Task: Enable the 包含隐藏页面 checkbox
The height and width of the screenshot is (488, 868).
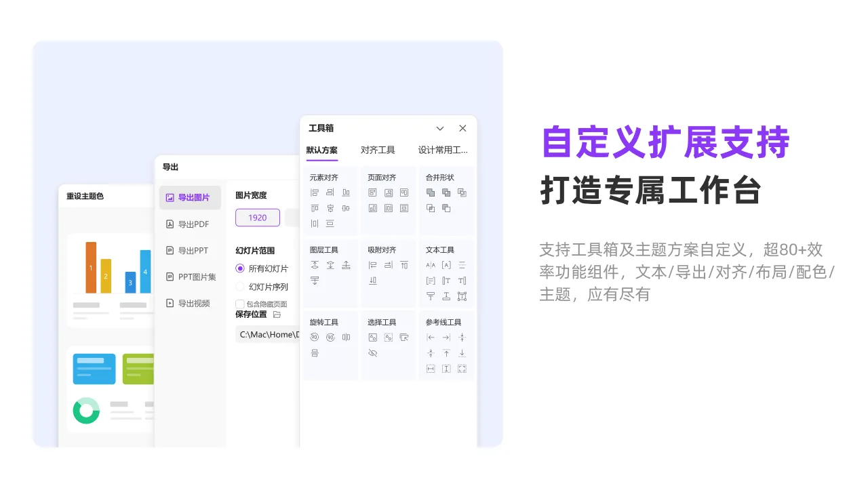Action: [x=240, y=304]
